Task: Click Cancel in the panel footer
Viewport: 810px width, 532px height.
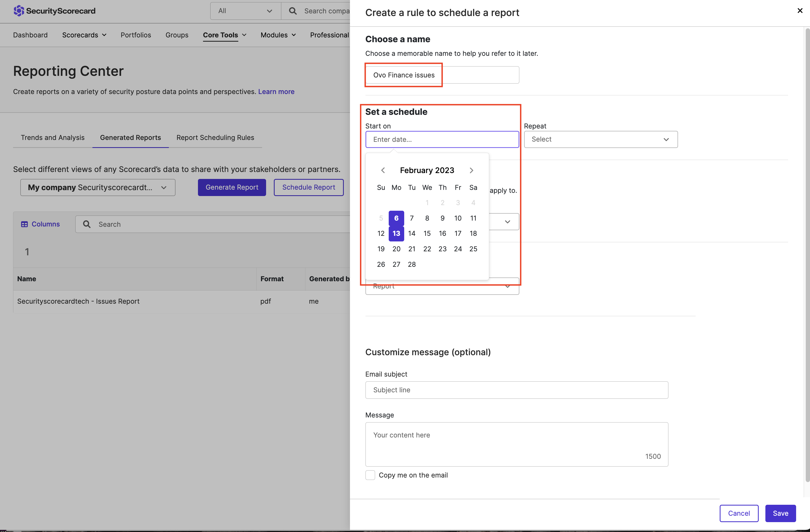Action: pyautogui.click(x=739, y=513)
